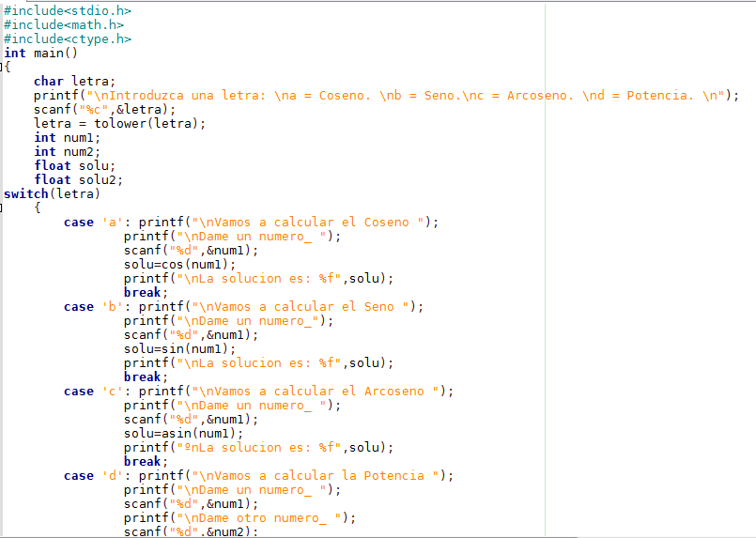Click the case 'a' Coseno printf line

click(x=251, y=223)
